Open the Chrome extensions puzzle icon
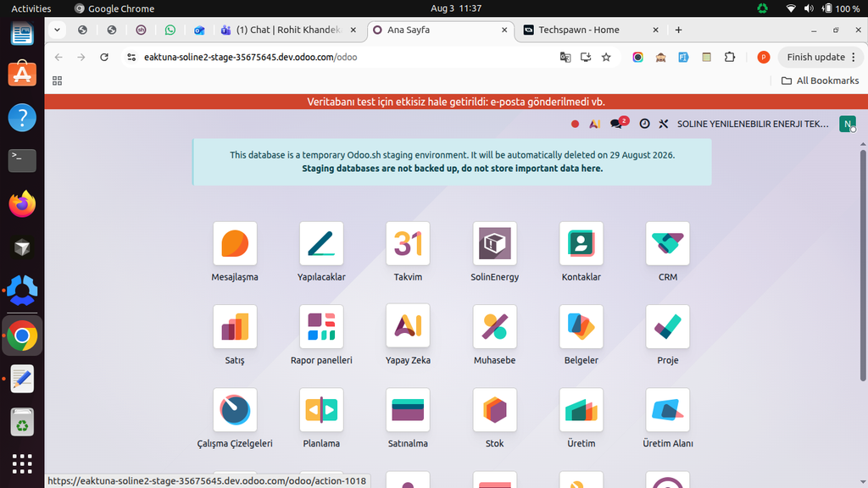 (x=730, y=57)
